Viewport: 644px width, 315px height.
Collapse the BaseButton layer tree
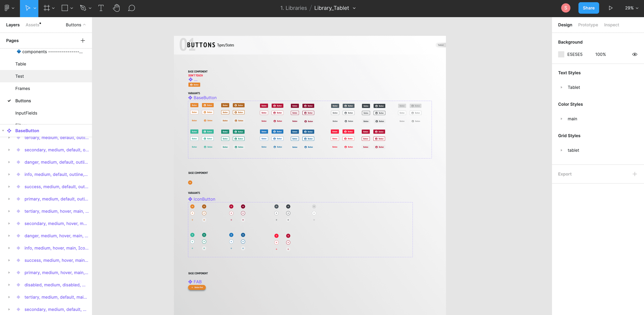3,131
